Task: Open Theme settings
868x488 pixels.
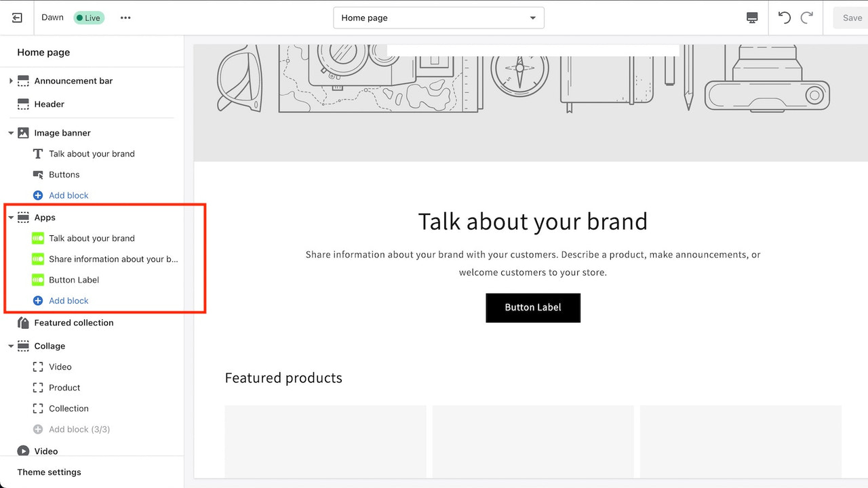Action: pos(49,472)
